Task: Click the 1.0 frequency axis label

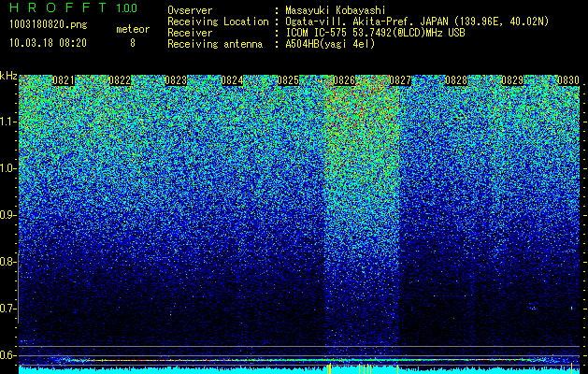Action: click(x=7, y=168)
